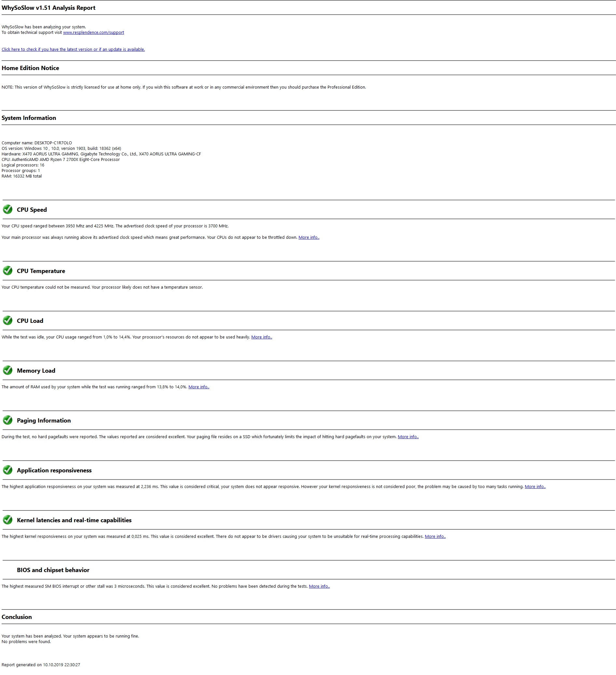This screenshot has width=616, height=675.
Task: Click the WhySoSlow v1.51 Analysis Report title
Action: click(49, 8)
